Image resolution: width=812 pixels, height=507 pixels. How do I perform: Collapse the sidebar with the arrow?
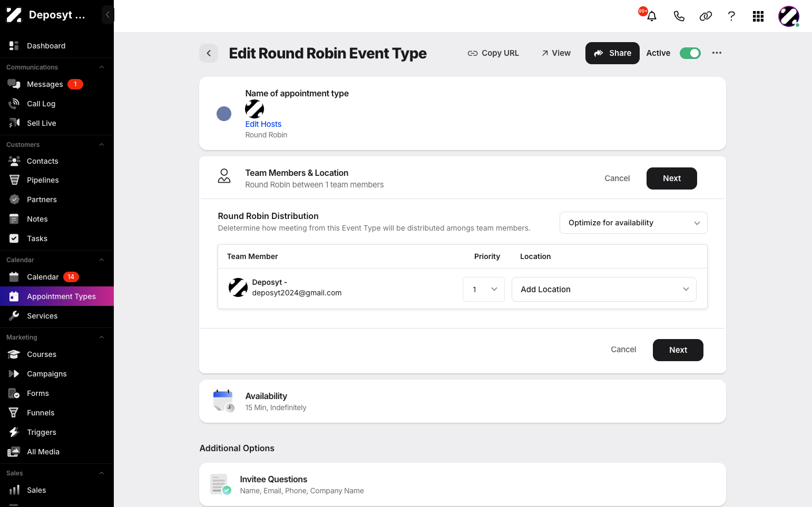click(x=107, y=15)
